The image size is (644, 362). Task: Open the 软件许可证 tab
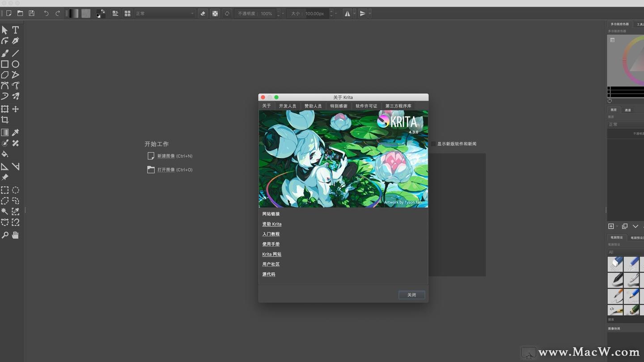(366, 106)
